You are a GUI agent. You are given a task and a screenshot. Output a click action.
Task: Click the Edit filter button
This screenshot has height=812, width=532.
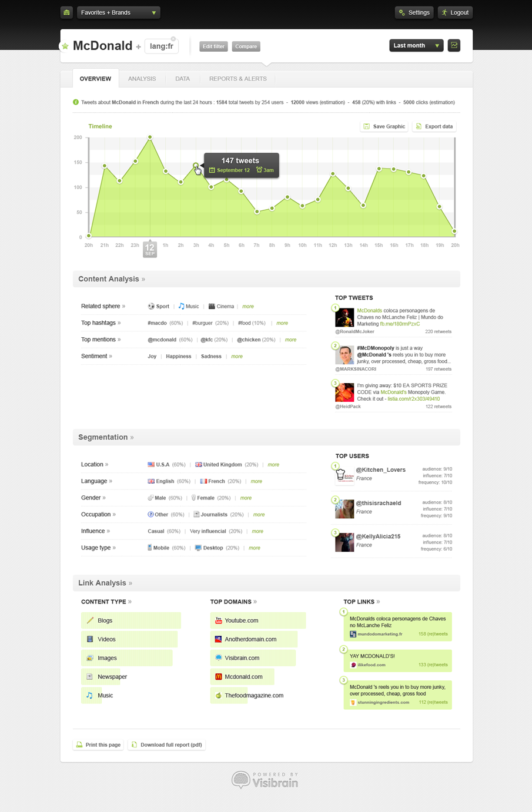[x=213, y=46]
